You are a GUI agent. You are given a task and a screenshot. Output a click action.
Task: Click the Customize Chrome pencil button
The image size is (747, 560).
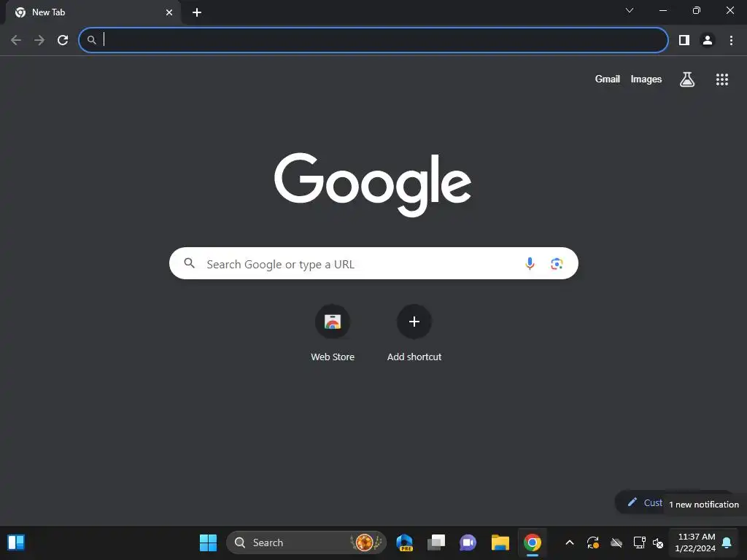coord(640,502)
